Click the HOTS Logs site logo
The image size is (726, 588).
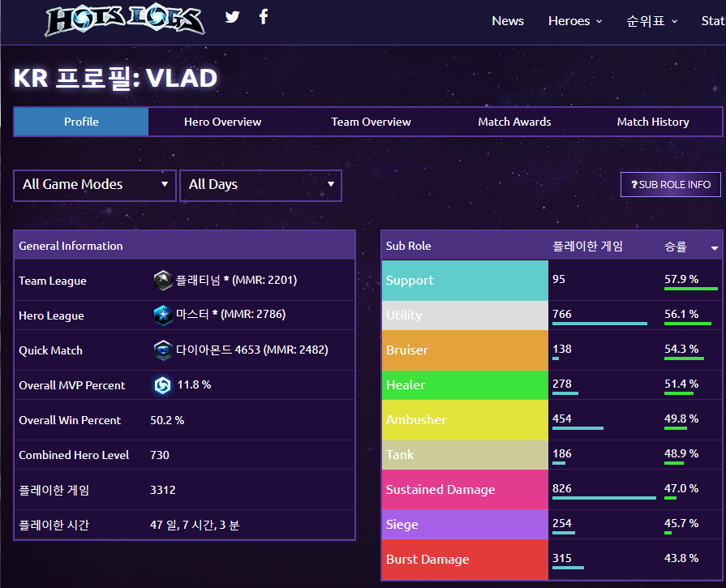click(124, 22)
